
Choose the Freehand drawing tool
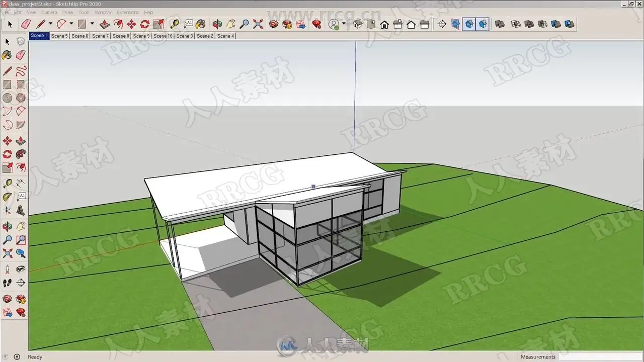point(21,70)
